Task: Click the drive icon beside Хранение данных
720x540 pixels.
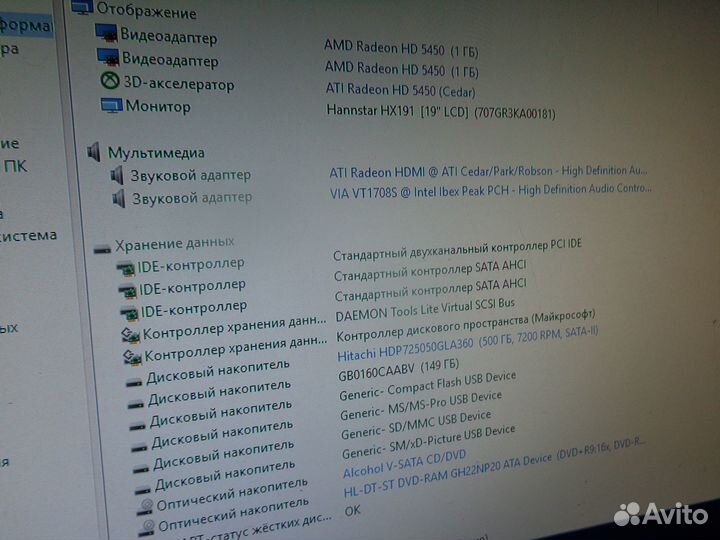Action: (102, 249)
